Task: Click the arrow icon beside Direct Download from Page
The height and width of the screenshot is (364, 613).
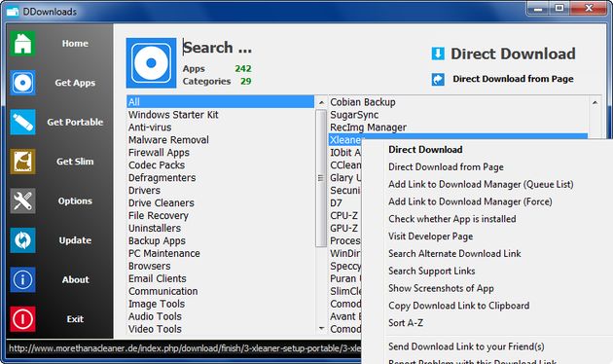Action: [x=438, y=79]
